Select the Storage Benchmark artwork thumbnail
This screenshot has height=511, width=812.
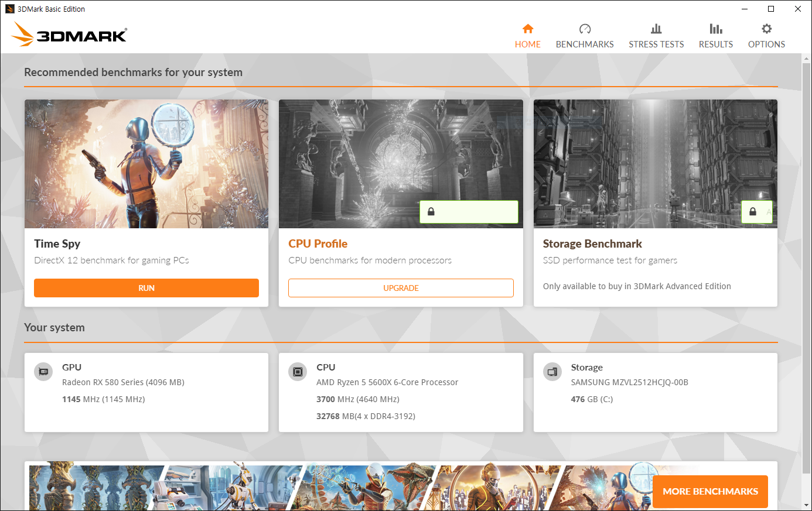pyautogui.click(x=656, y=164)
